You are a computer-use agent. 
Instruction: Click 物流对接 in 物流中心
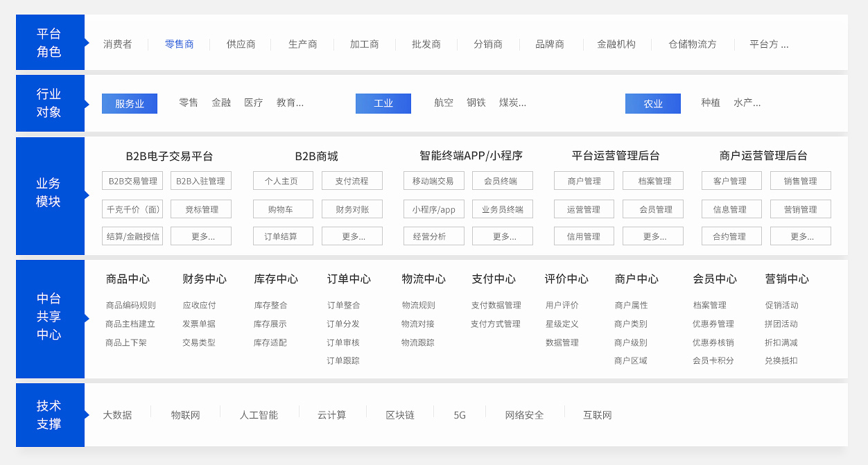click(x=418, y=324)
